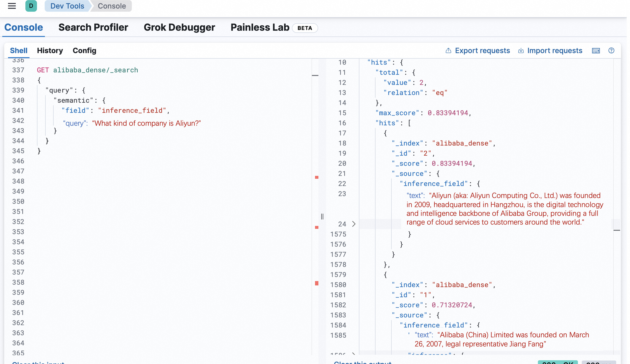Click line number 337 in the editor
This screenshot has height=364, width=630.
pyautogui.click(x=18, y=70)
